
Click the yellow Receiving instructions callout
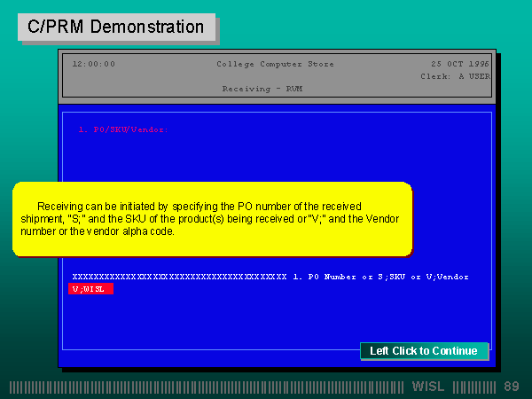tap(213, 219)
